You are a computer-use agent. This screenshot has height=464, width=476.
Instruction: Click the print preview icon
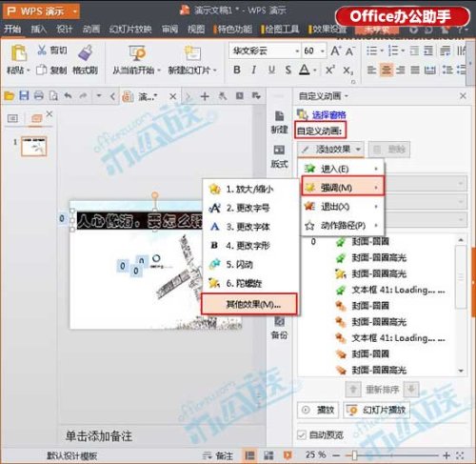[53, 95]
